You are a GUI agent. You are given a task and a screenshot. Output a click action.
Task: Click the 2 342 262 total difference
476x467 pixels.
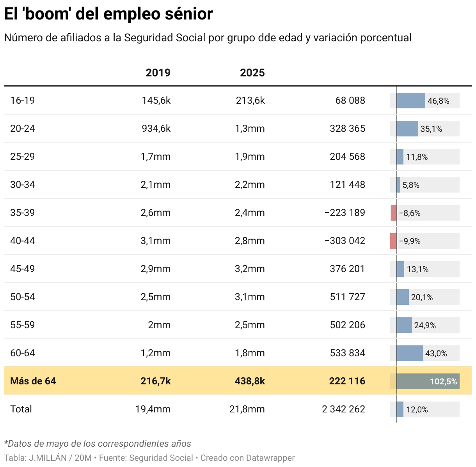(x=343, y=409)
